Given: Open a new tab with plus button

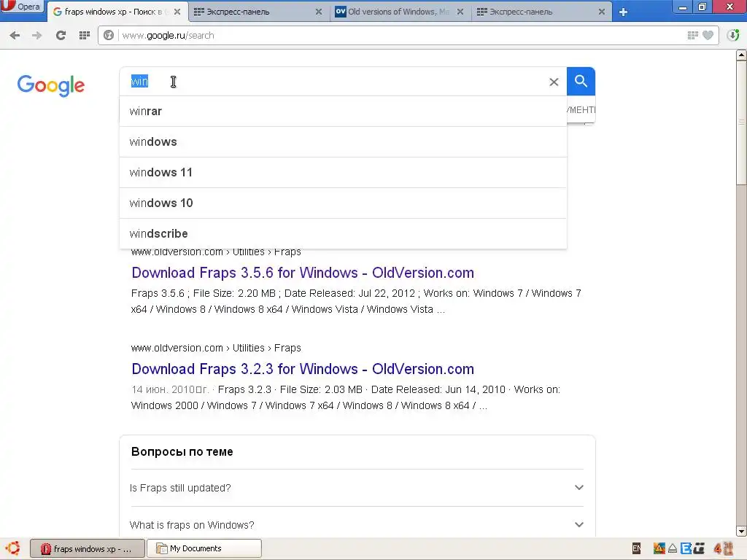Looking at the screenshot, I should [x=623, y=12].
